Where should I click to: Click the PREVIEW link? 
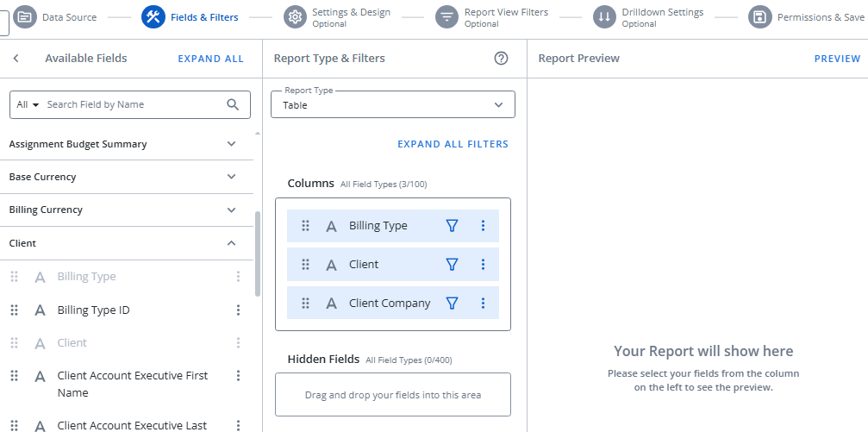tap(837, 59)
